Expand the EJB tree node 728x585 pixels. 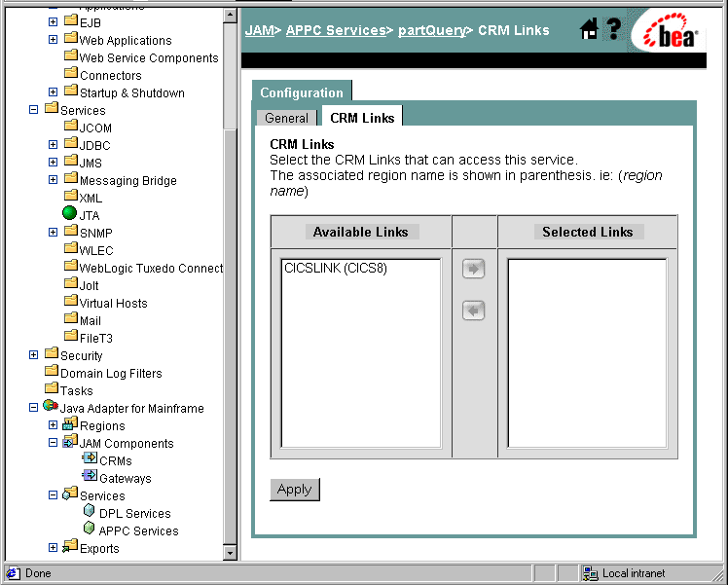(53, 21)
